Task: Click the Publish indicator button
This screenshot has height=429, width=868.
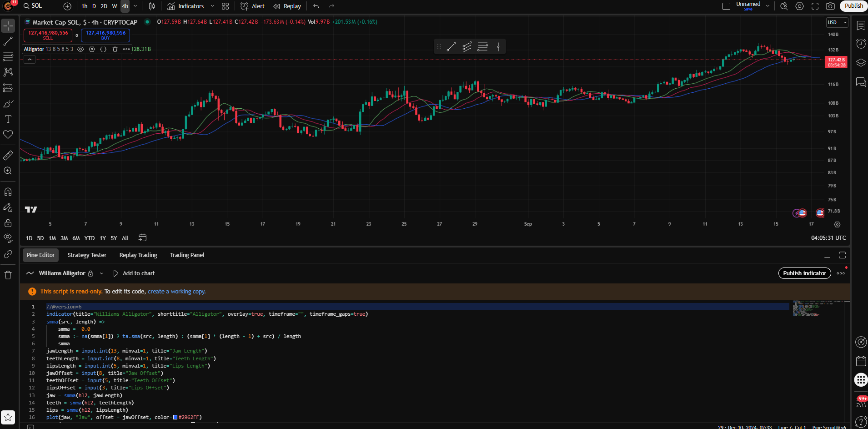Action: pos(804,273)
